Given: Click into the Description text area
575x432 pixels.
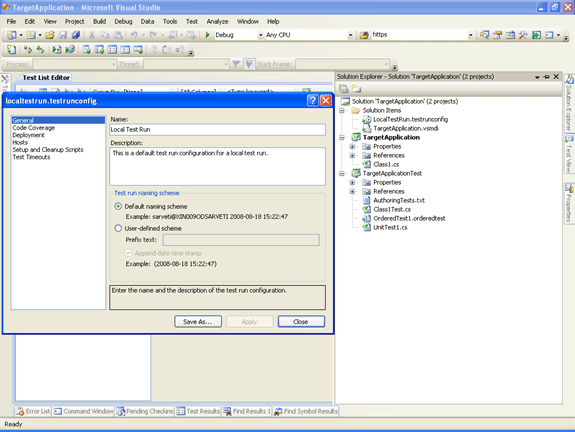Looking at the screenshot, I should 217,166.
